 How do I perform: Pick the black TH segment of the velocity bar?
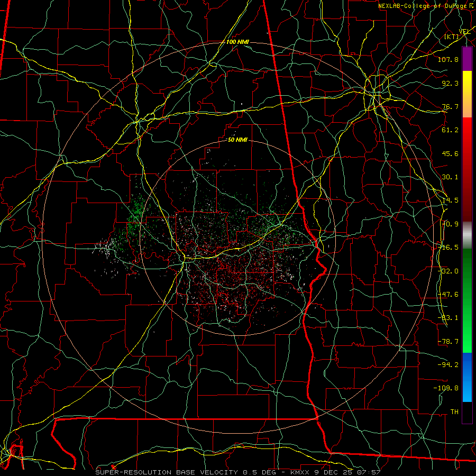[467, 412]
